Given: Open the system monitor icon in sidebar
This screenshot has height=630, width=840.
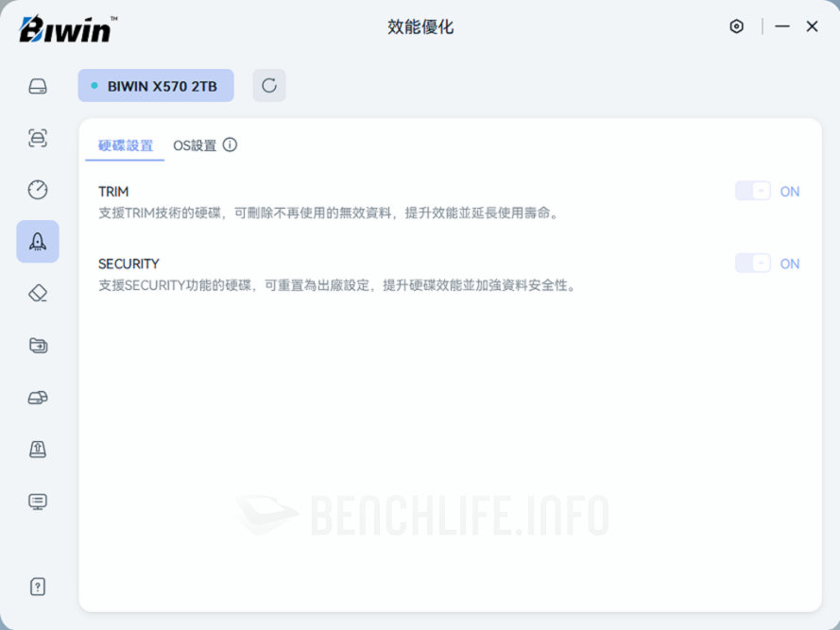Looking at the screenshot, I should tap(37, 502).
